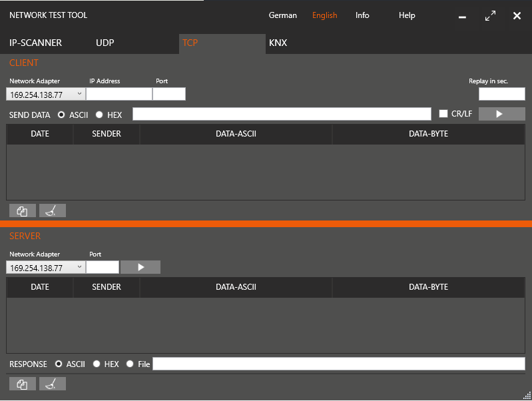The width and height of the screenshot is (532, 401).
Task: Copy the client log entries
Action: [23, 211]
